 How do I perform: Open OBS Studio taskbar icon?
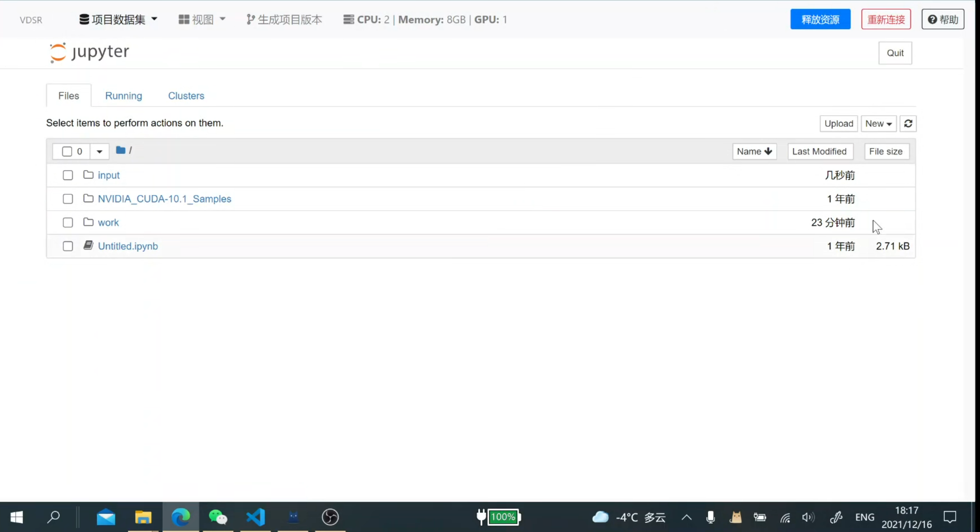coord(330,517)
